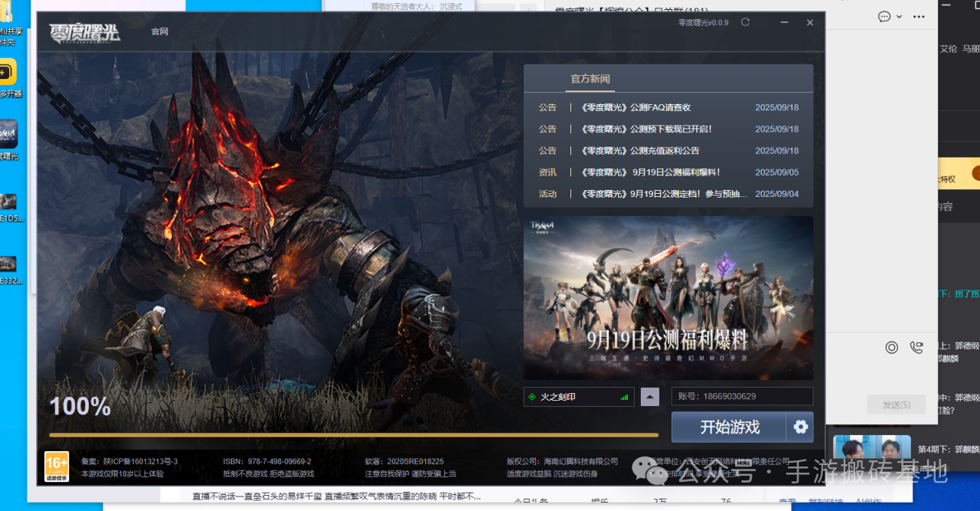Expand the server list arrow button
This screenshot has height=511, width=980.
[x=650, y=396]
